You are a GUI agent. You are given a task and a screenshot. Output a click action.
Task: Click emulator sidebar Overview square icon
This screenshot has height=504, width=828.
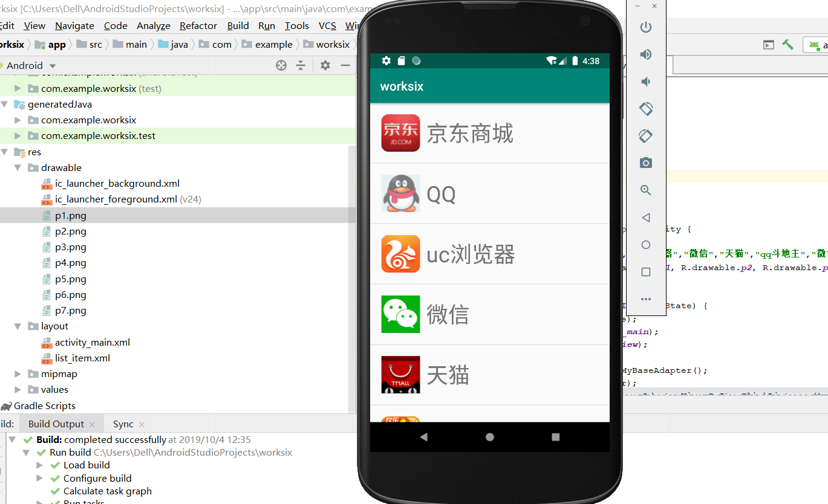[x=646, y=272]
